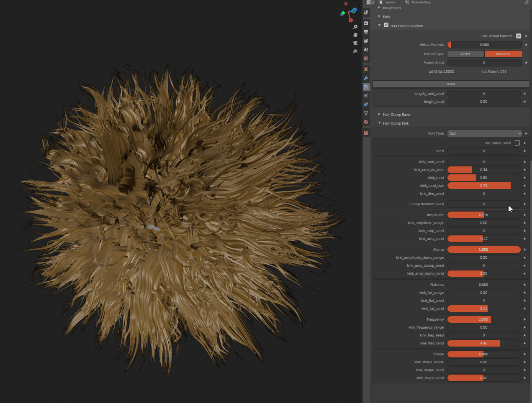
Task: Disable the Hair Clump Random checkbox
Action: click(386, 26)
